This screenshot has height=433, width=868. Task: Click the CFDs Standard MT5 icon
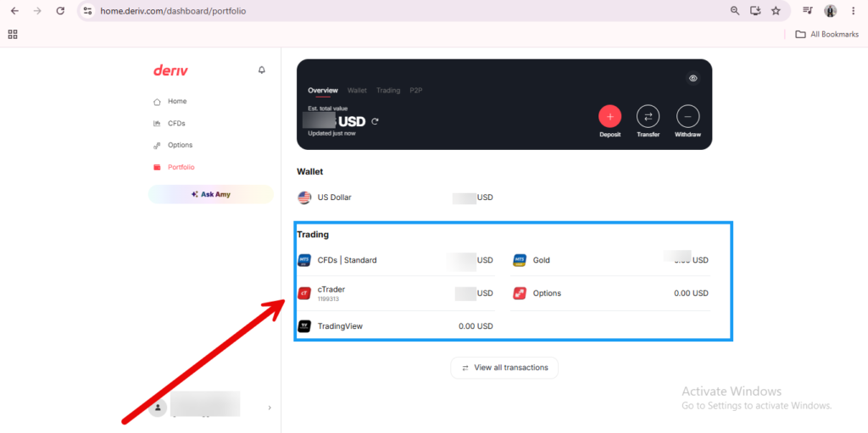(304, 259)
